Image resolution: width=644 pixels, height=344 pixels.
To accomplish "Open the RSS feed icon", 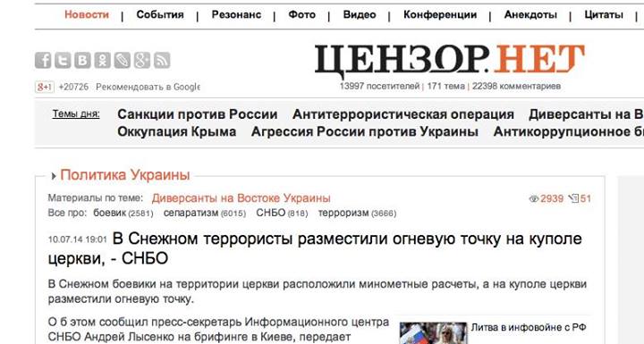I will 162,61.
